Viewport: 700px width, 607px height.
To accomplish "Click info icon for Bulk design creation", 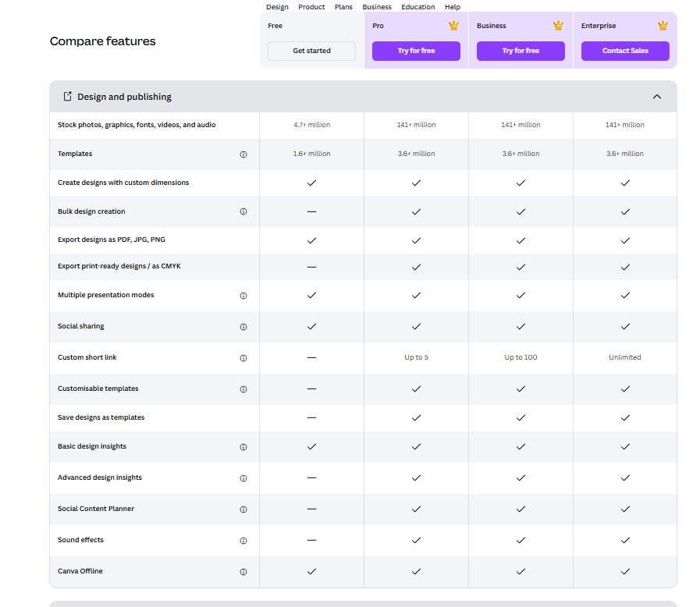I will (243, 211).
